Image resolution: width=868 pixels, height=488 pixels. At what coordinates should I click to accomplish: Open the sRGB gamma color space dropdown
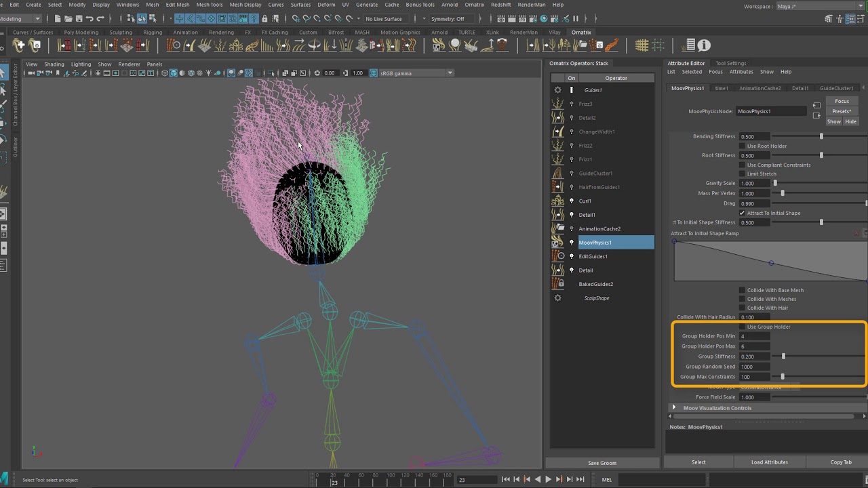[x=416, y=73]
